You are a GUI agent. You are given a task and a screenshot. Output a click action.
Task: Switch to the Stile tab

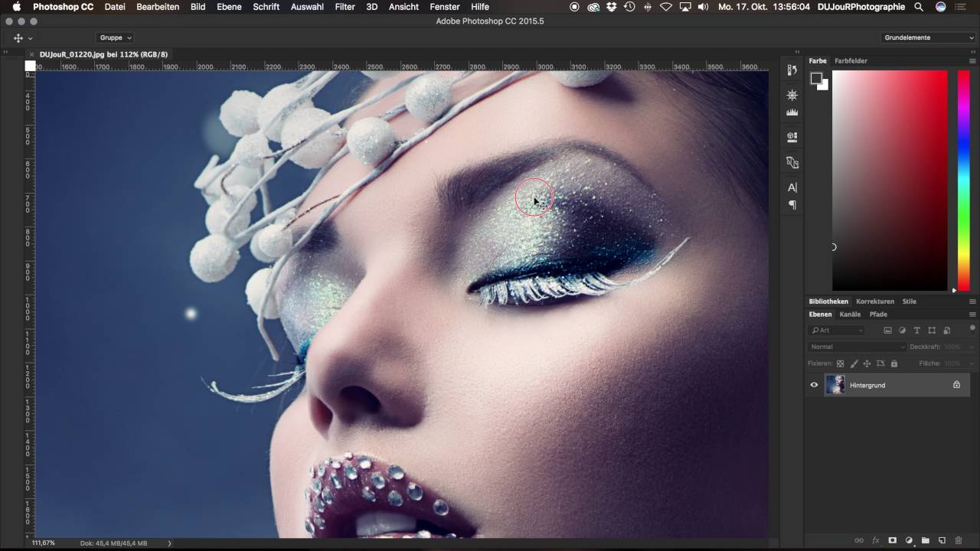tap(909, 302)
